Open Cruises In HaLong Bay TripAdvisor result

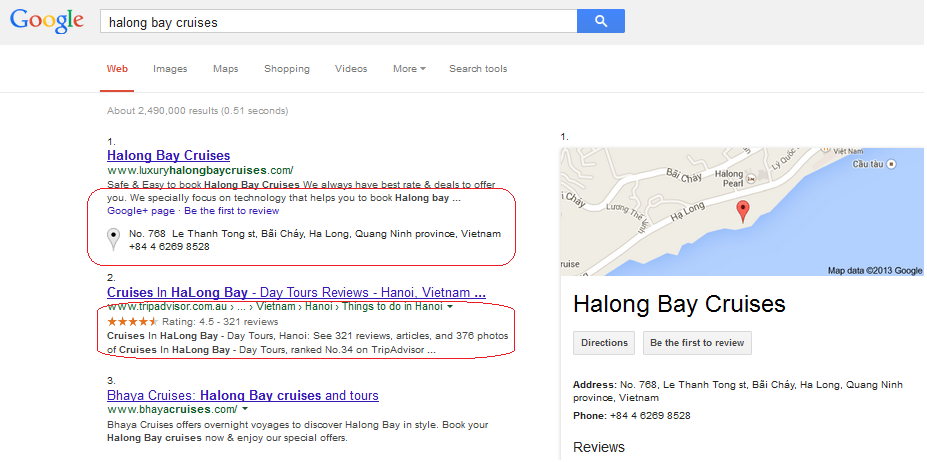coord(296,292)
